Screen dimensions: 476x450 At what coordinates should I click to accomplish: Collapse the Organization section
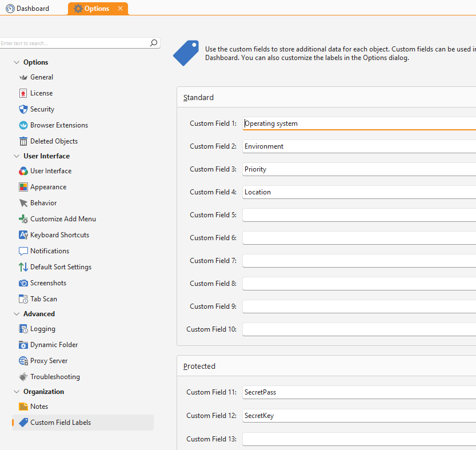pos(16,392)
